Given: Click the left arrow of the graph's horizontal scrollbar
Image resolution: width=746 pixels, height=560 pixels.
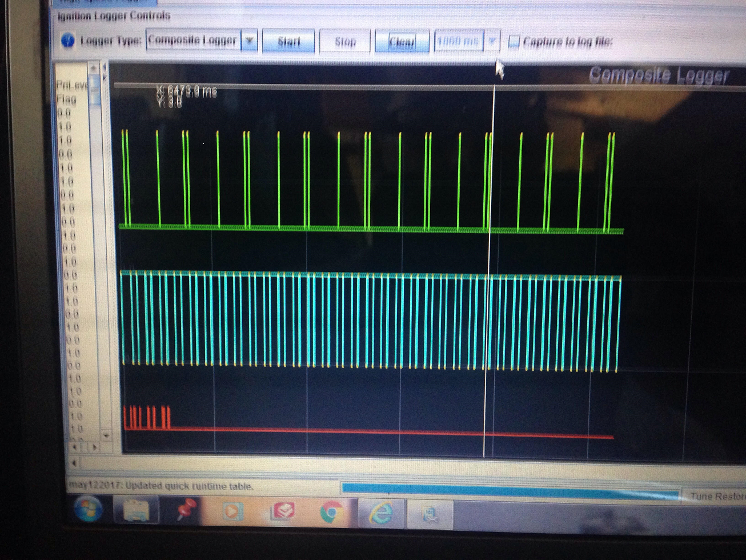Looking at the screenshot, I should pos(73,462).
